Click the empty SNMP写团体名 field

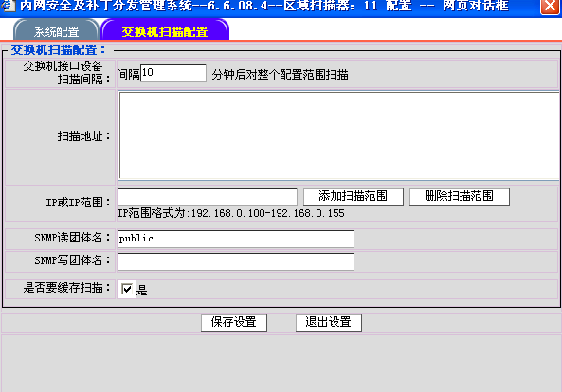[235, 261]
